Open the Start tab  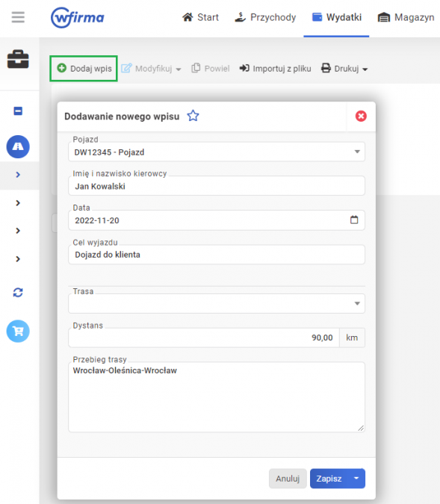[x=200, y=17]
